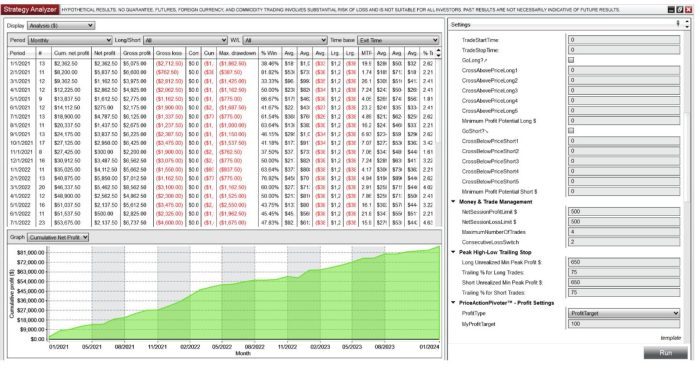Collapse the Peak High-Low Trailing Stop section
The height and width of the screenshot is (369, 700).
point(454,252)
